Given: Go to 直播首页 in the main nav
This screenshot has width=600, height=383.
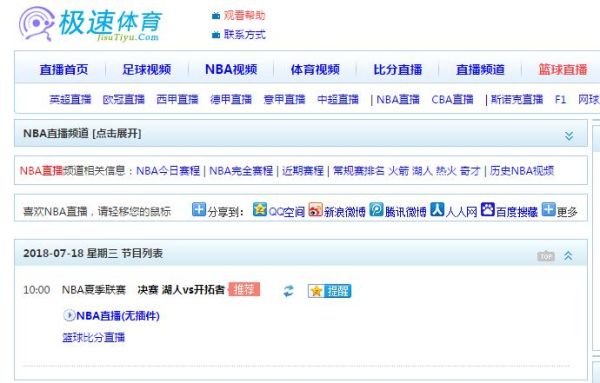Looking at the screenshot, I should (x=64, y=70).
